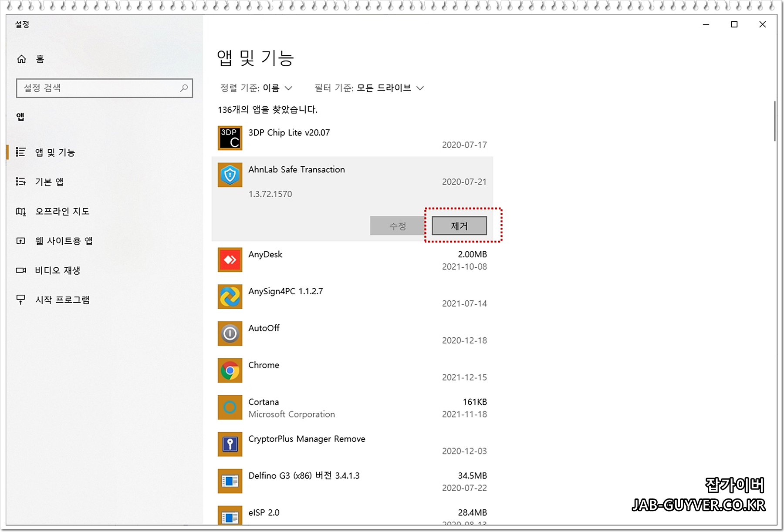Click the Delfino G3 app icon
The height and width of the screenshot is (532, 784).
[230, 481]
